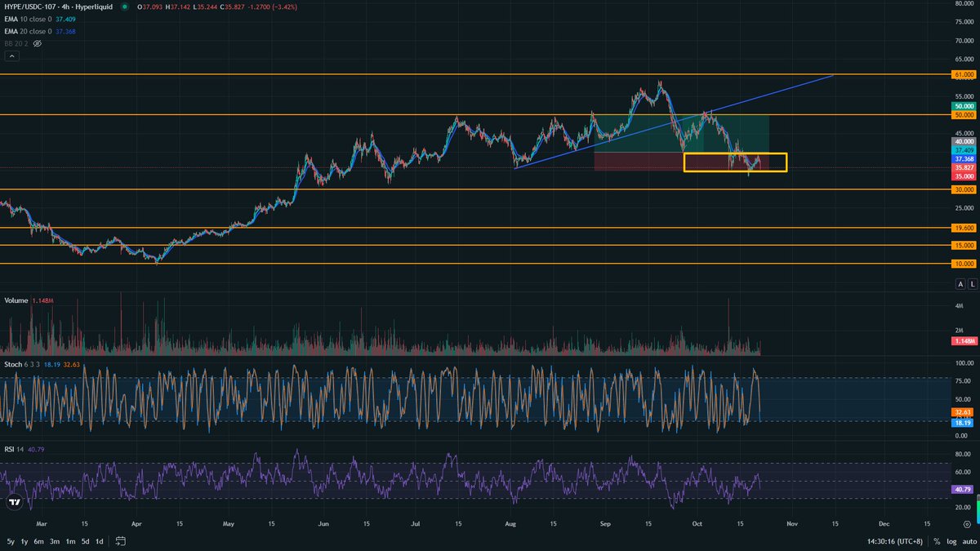Viewport: 980px width, 551px height.
Task: Click the TradingView logo in the chart corner
Action: [13, 504]
